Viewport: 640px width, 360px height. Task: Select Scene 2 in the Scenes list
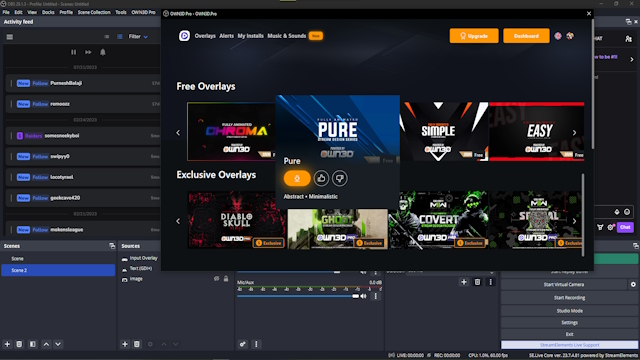pos(58,270)
